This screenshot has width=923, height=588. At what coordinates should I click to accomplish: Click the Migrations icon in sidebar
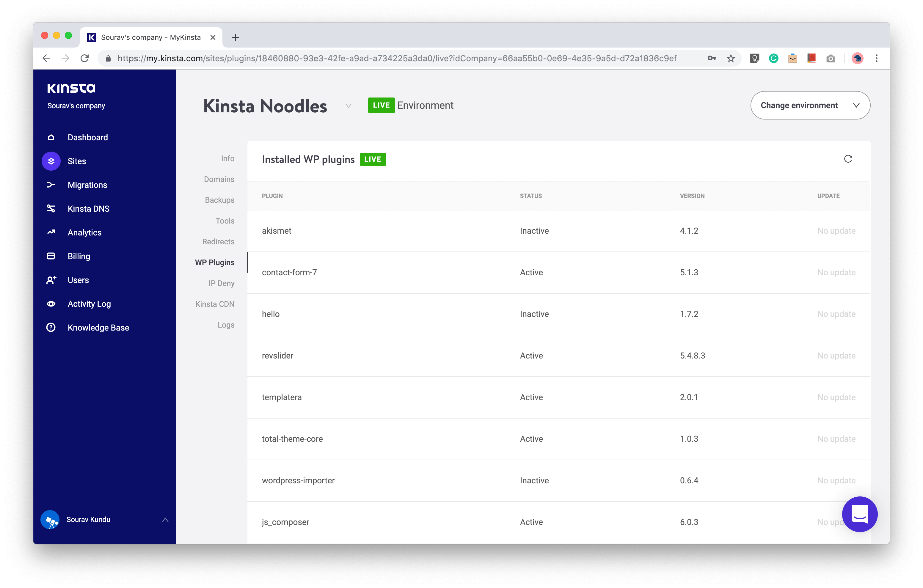(x=52, y=185)
